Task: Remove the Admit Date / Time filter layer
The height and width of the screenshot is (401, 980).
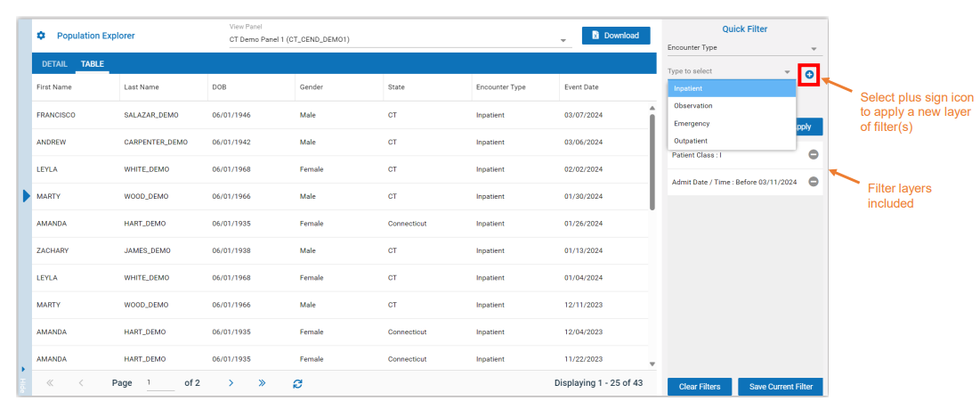Action: (813, 182)
